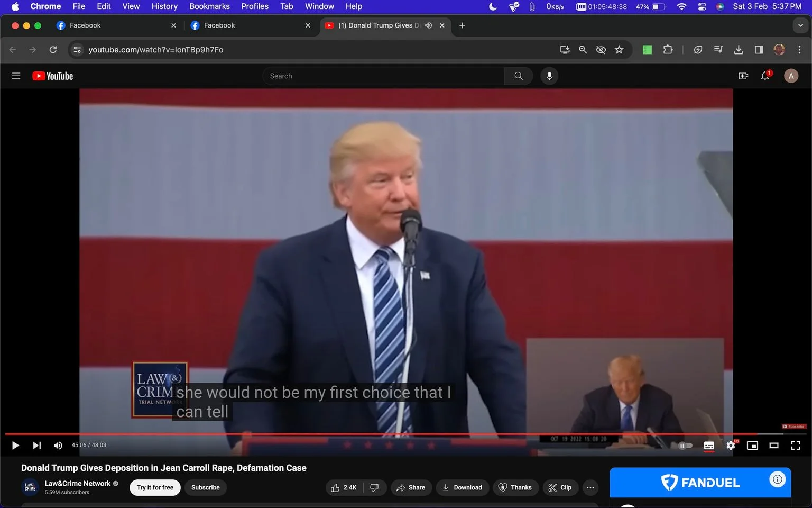This screenshot has width=812, height=508.
Task: Bookmark this page with star
Action: [619, 50]
